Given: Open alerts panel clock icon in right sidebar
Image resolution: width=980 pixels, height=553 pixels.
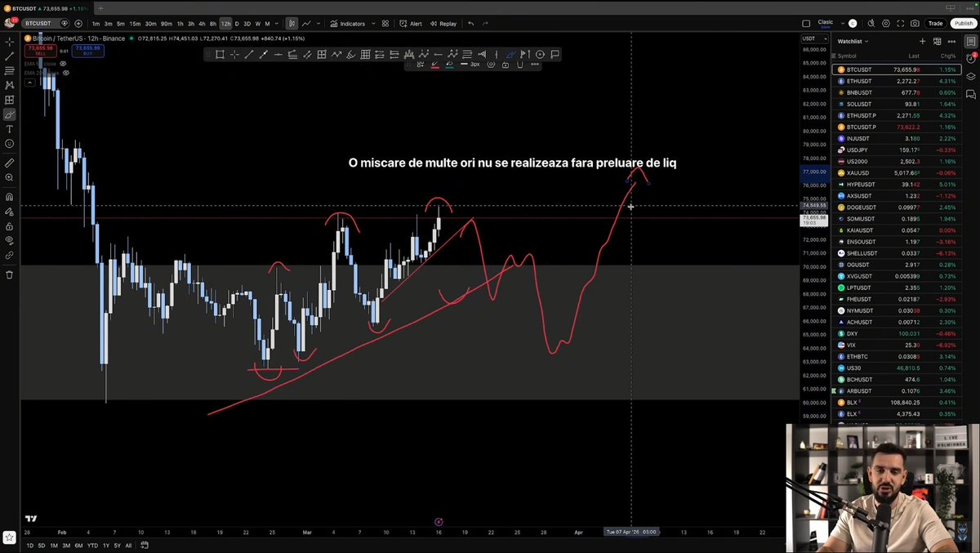Looking at the screenshot, I should 971,58.
